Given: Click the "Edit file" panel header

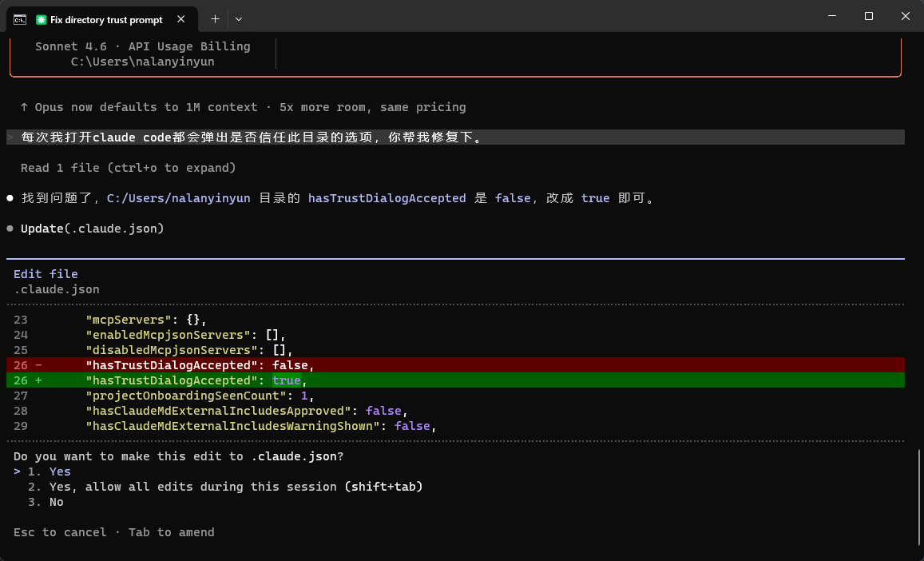Looking at the screenshot, I should click(x=46, y=274).
